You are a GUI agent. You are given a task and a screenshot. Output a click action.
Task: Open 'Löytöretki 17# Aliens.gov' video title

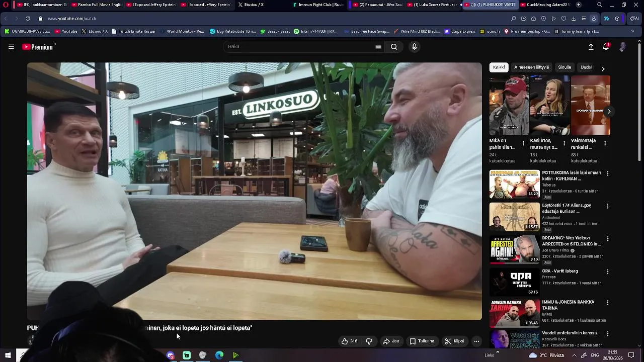(567, 209)
